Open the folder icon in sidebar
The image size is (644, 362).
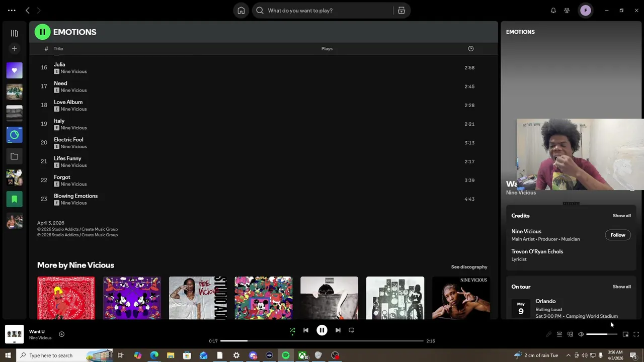click(x=14, y=156)
